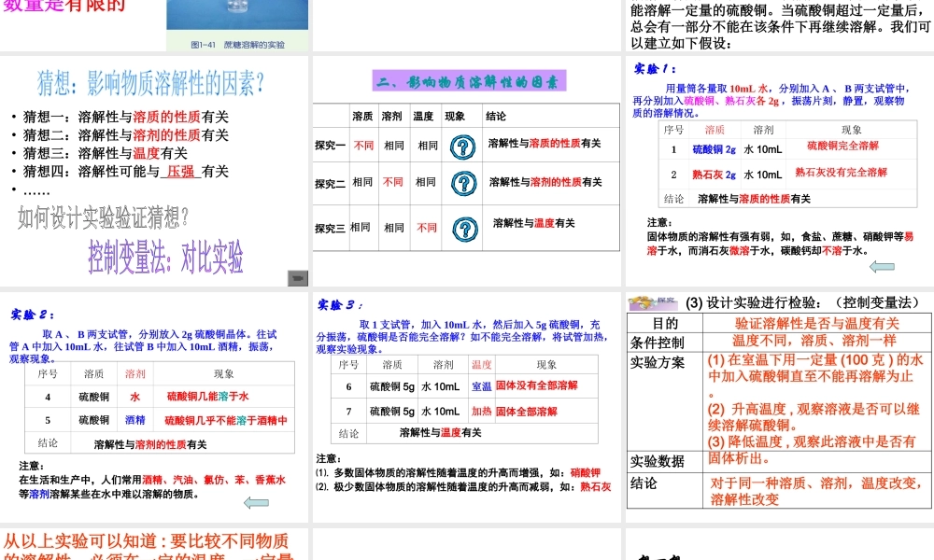
Task: Click the 固体全部溶解 result cell
Action: tap(527, 412)
